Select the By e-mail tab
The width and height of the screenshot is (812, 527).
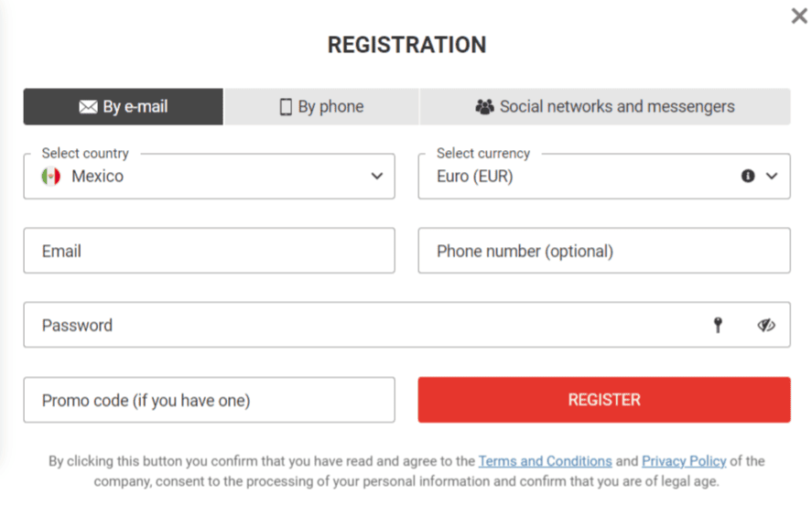124,107
